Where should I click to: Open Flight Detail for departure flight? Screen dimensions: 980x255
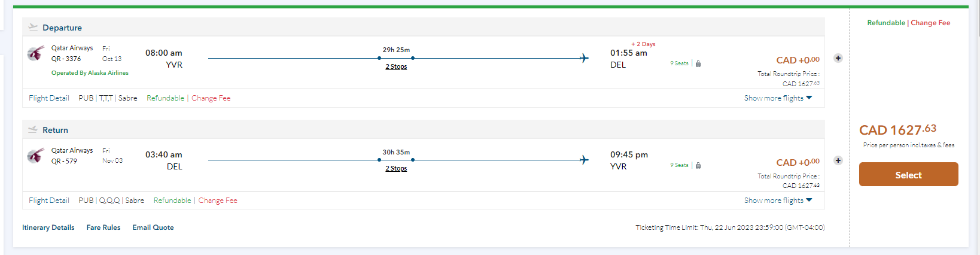click(x=49, y=98)
